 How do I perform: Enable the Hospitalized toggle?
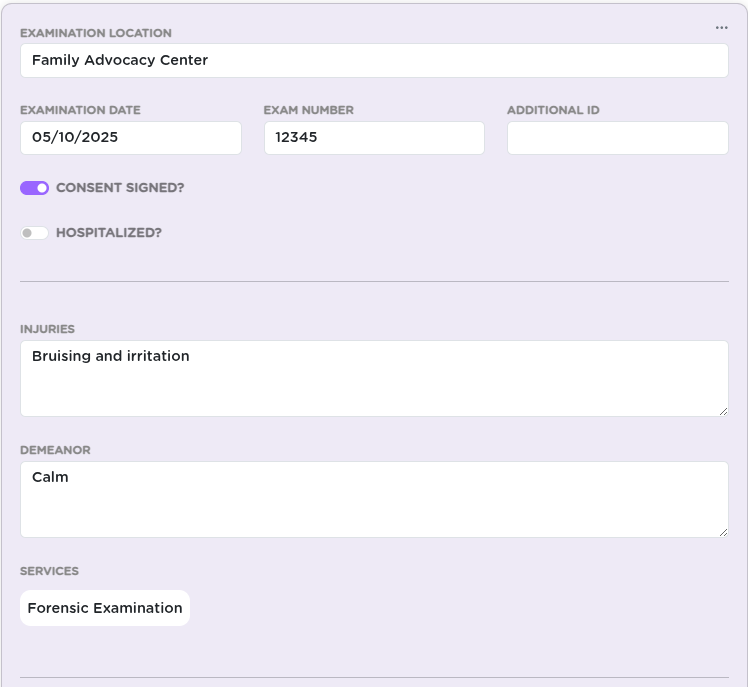click(34, 233)
